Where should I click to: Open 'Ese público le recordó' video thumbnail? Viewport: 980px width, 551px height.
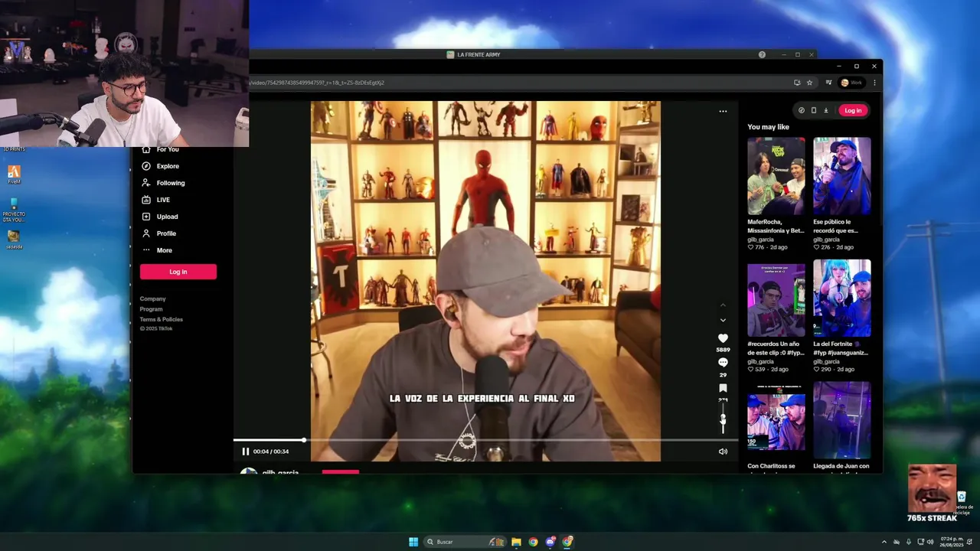[x=842, y=176]
